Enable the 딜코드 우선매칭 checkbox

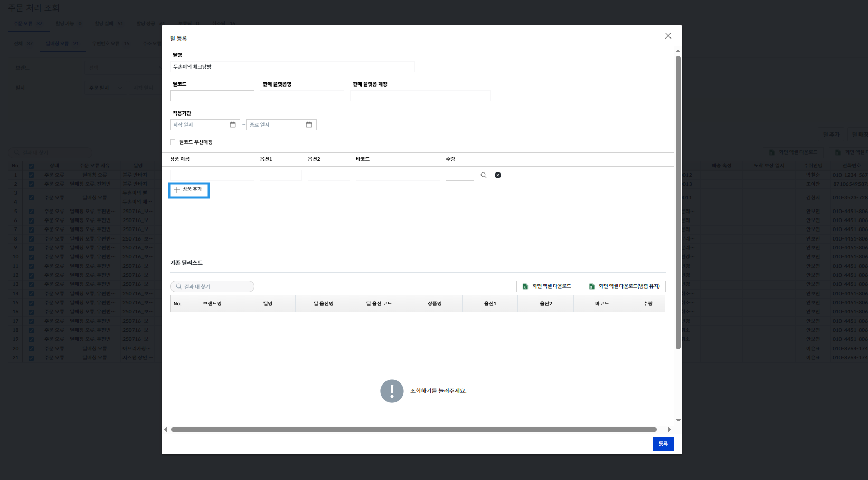(173, 142)
